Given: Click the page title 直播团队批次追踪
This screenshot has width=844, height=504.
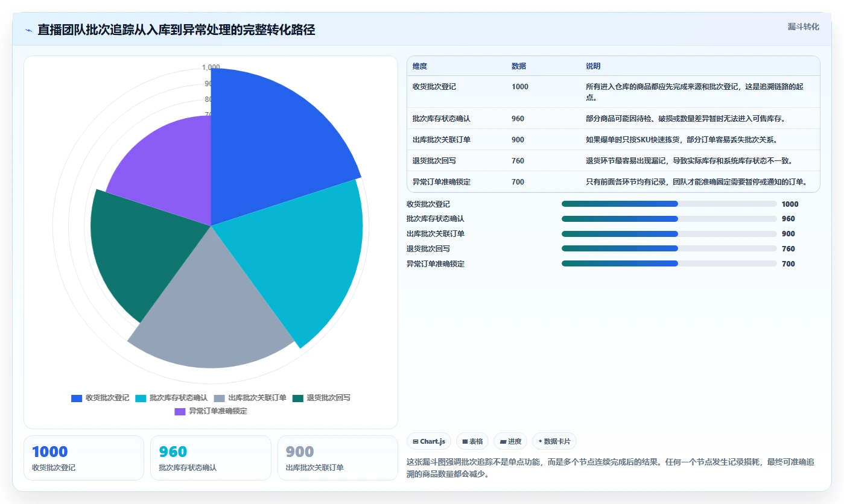Looking at the screenshot, I should tap(176, 30).
